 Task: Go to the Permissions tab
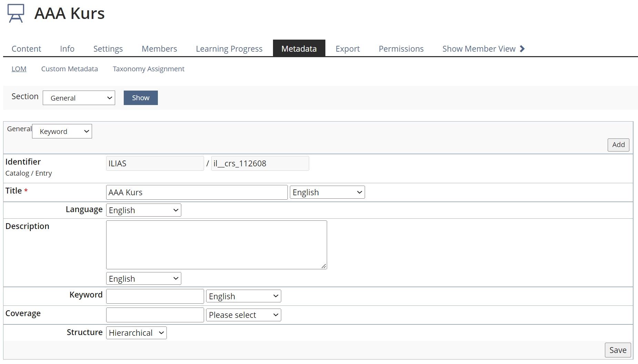(x=401, y=49)
